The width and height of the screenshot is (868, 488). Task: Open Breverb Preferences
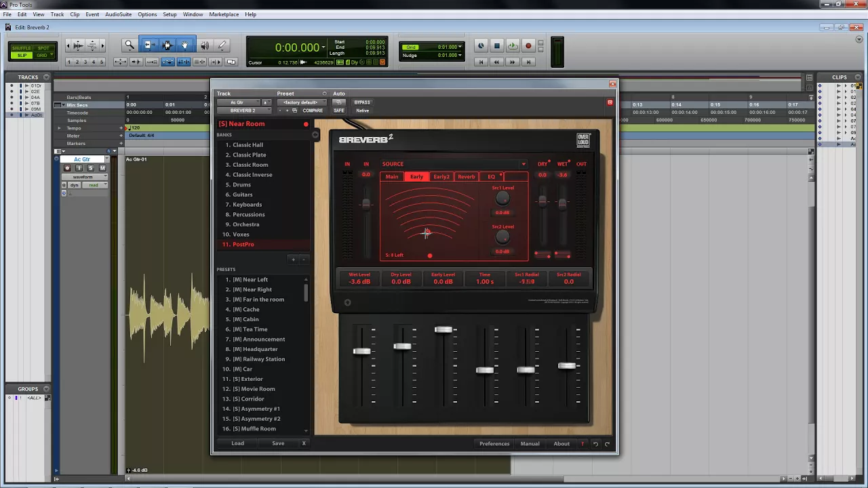[494, 444]
